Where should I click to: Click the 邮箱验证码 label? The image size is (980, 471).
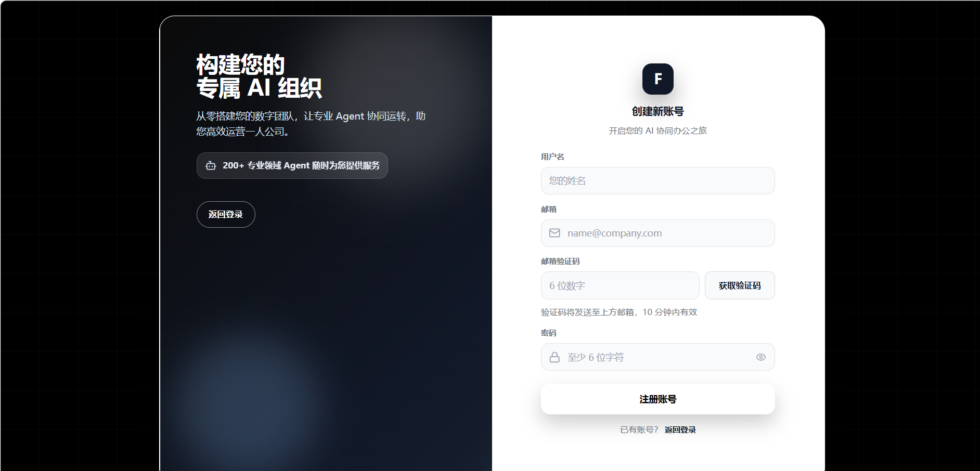(x=560, y=261)
